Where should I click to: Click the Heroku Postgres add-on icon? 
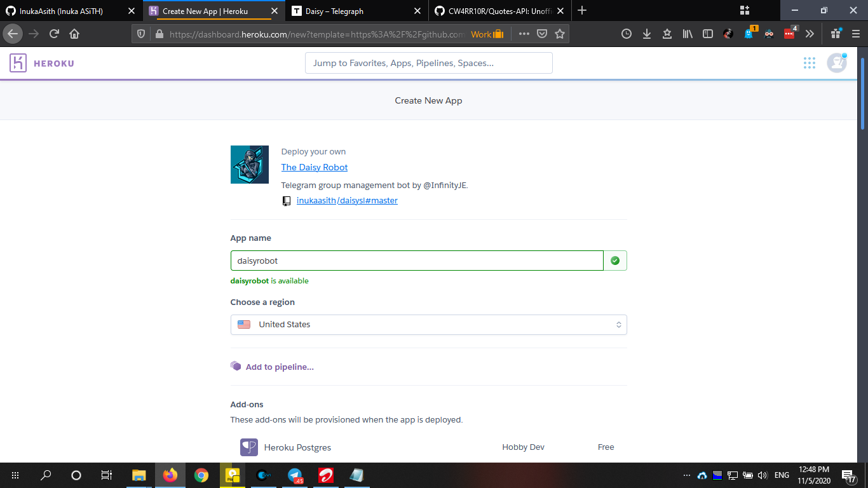tap(249, 447)
